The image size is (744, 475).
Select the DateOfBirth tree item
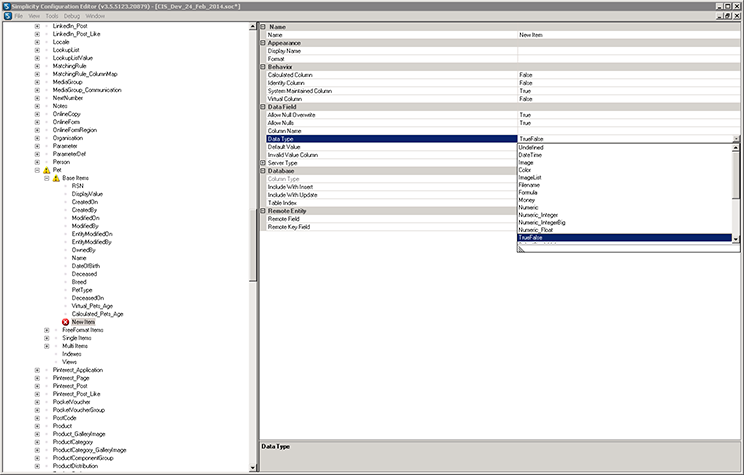click(x=86, y=266)
